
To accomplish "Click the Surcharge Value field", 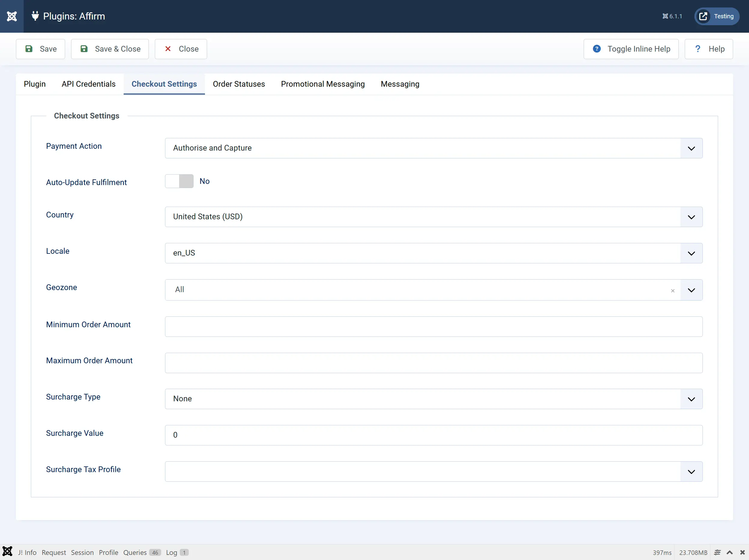I will tap(434, 435).
